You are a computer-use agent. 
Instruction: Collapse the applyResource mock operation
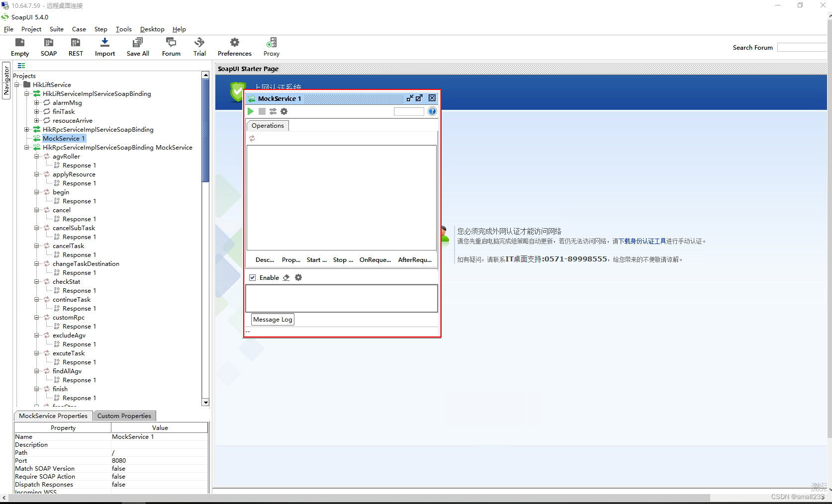(x=36, y=174)
